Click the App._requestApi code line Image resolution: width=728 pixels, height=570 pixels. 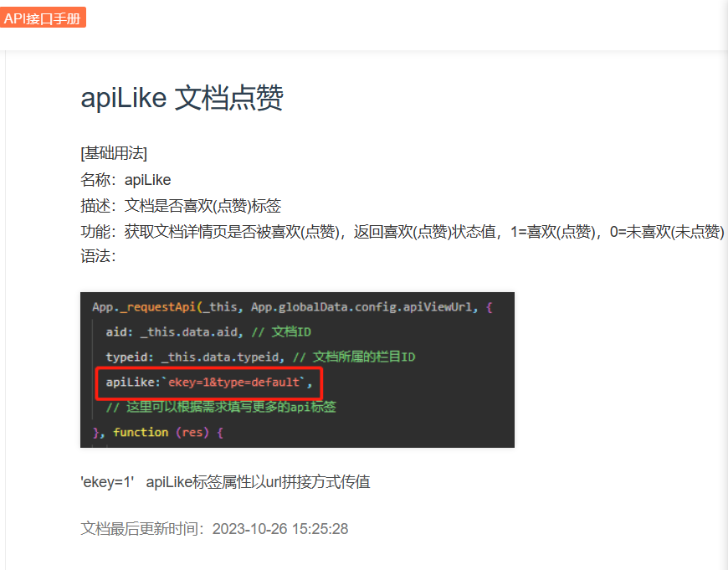(292, 307)
